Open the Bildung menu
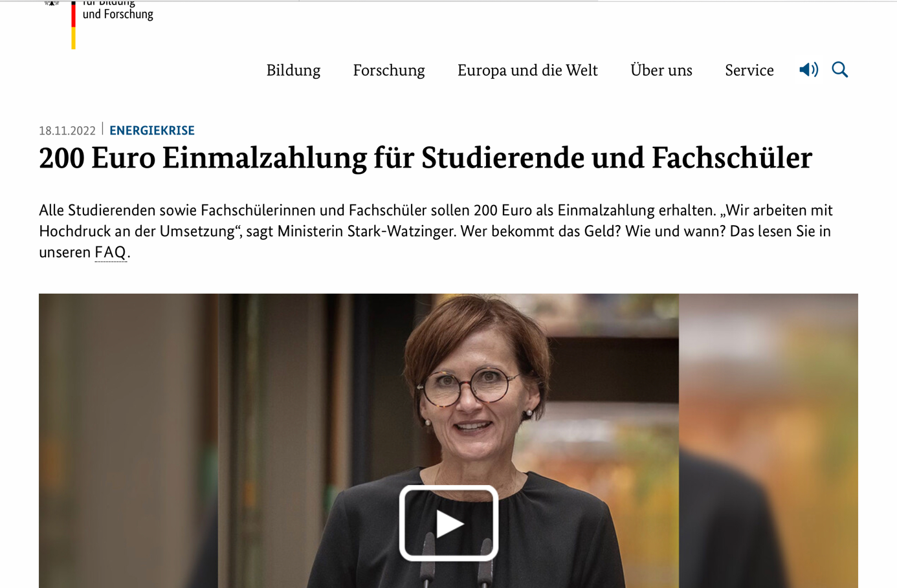The height and width of the screenshot is (588, 897). [293, 70]
